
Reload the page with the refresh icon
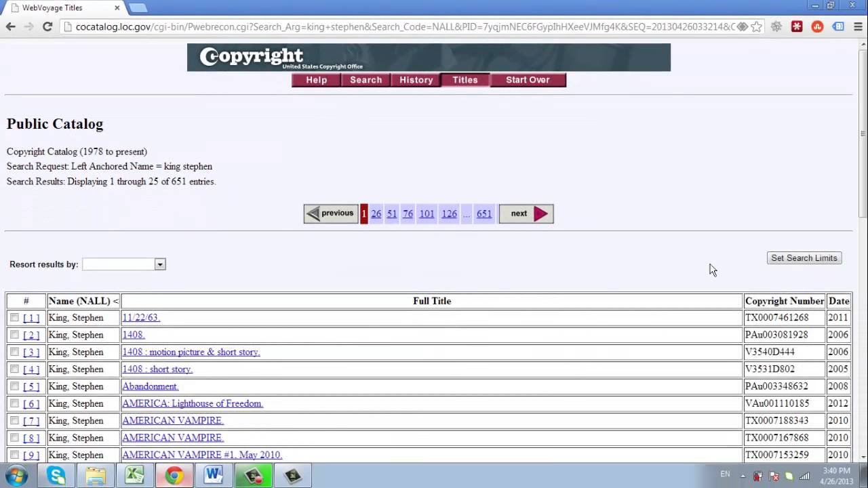click(x=47, y=26)
